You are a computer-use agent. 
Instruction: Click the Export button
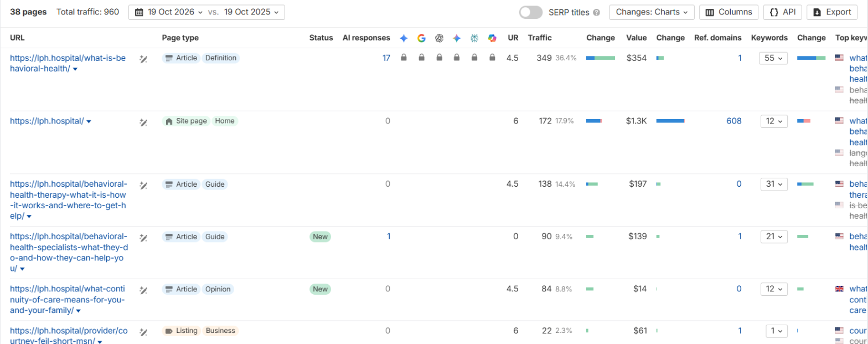pos(832,12)
